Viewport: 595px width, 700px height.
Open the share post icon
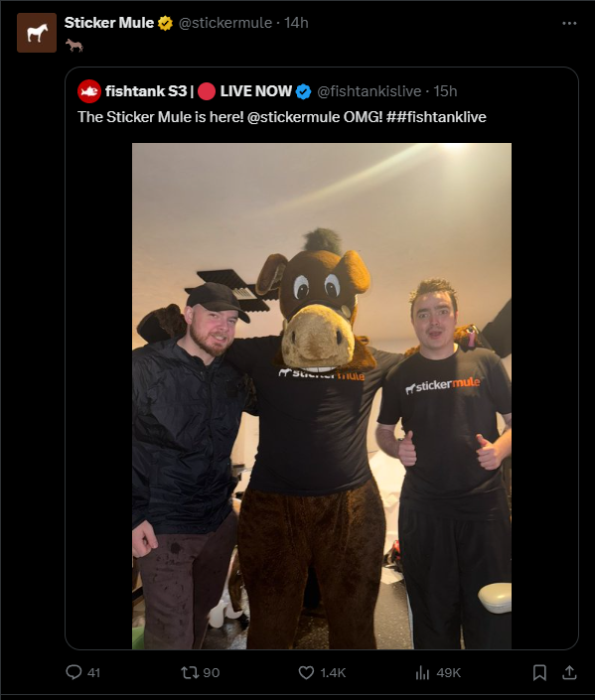pyautogui.click(x=569, y=672)
